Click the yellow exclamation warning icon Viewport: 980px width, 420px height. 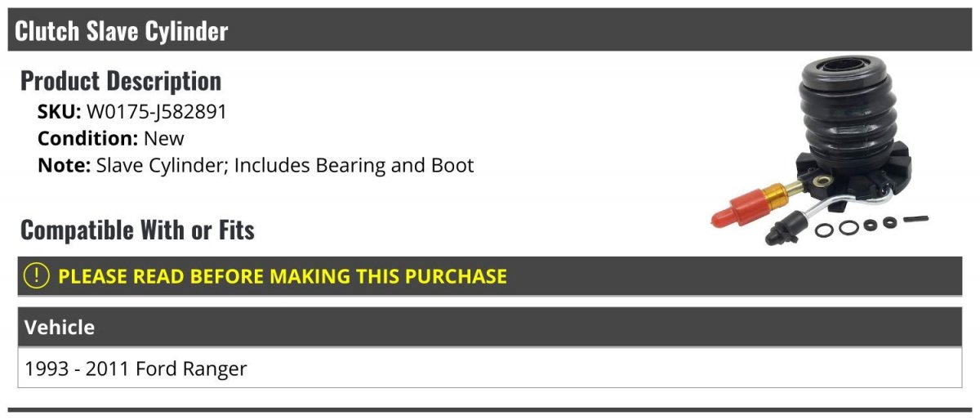click(x=37, y=276)
